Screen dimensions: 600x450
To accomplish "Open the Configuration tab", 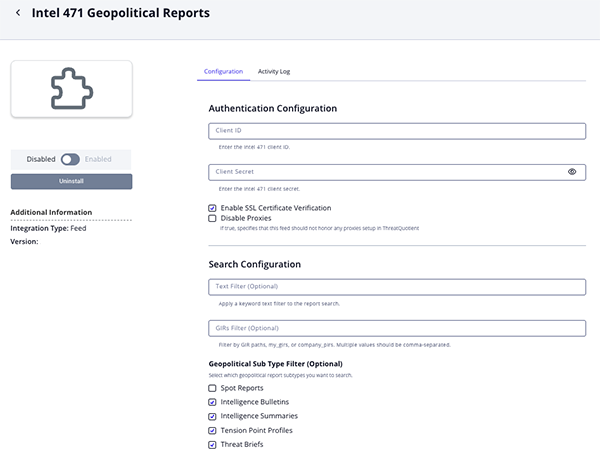I will coord(223,72).
